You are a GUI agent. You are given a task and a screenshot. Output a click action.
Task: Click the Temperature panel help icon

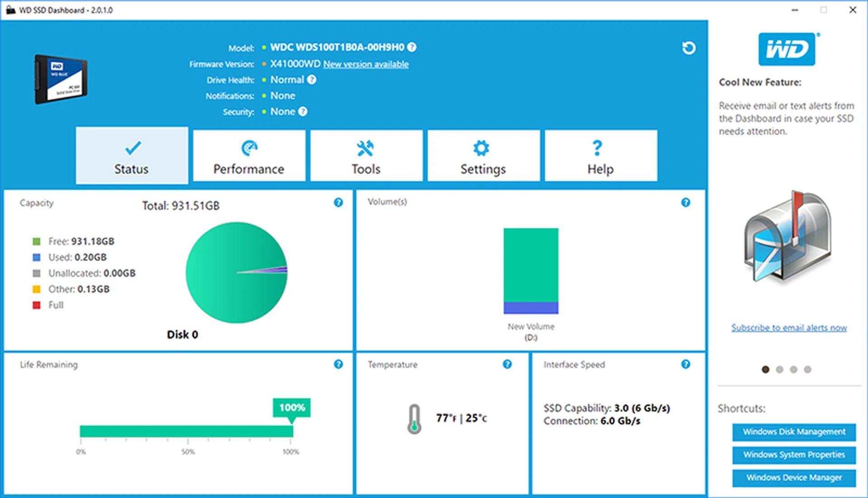507,364
